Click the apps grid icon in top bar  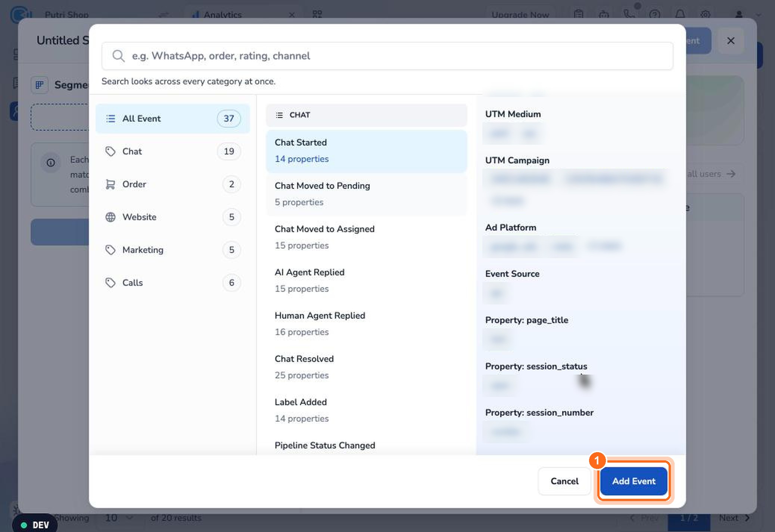click(317, 15)
